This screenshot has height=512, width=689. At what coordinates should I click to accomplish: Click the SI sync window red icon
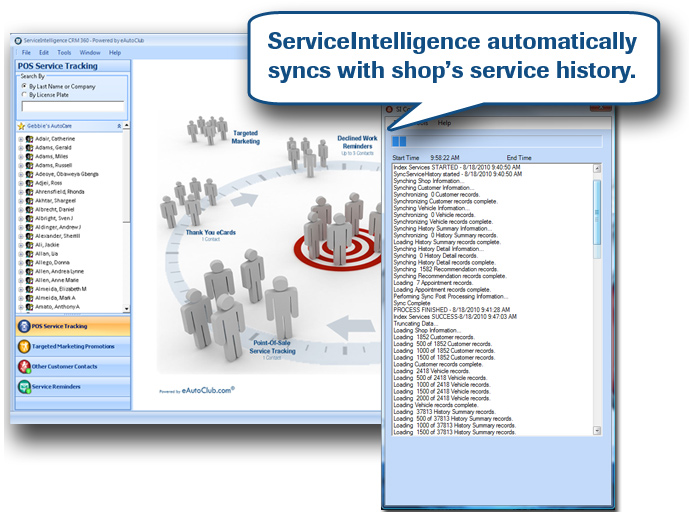click(x=389, y=109)
